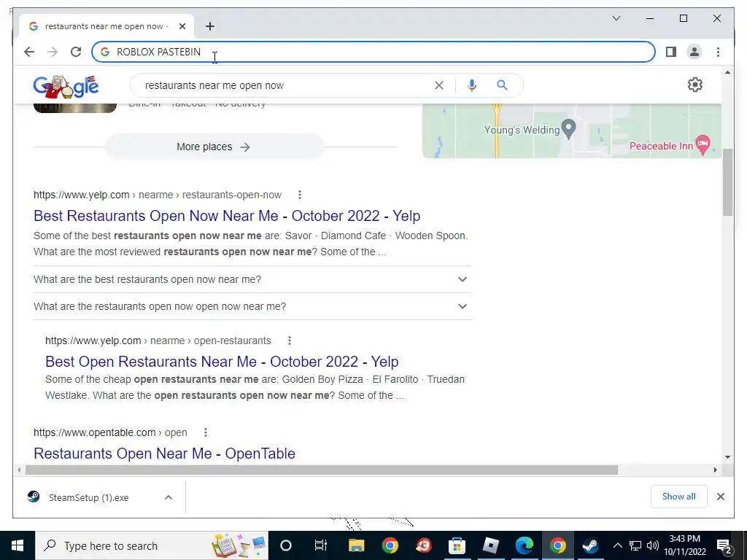The image size is (747, 560).
Task: Open options for opentable result
Action: click(x=205, y=432)
